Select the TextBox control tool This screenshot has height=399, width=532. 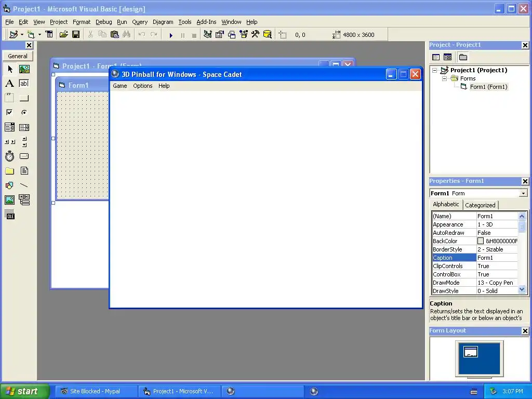click(x=24, y=84)
